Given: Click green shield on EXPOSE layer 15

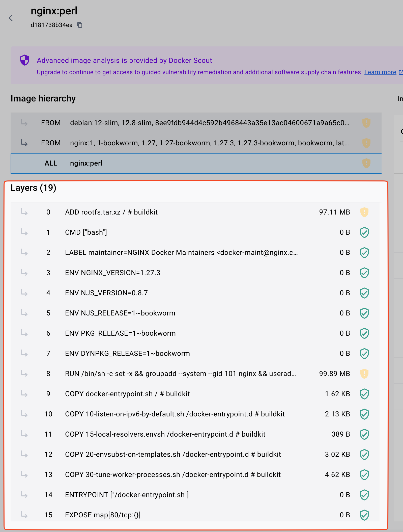Looking at the screenshot, I should [x=364, y=515].
